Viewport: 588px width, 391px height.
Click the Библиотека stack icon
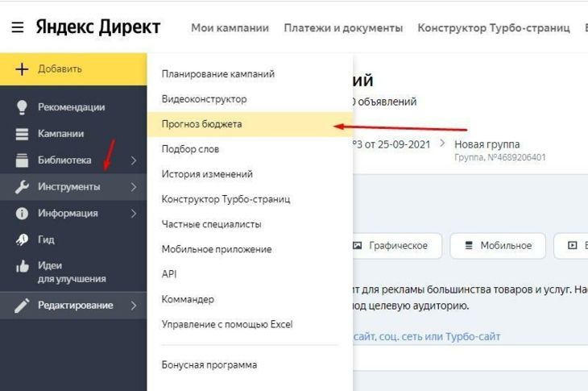pos(22,160)
